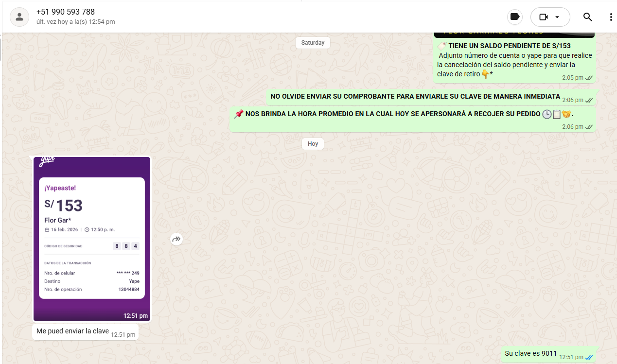The width and height of the screenshot is (617, 364).
Task: Open the Yape S/153 receipt image
Action: (91, 238)
